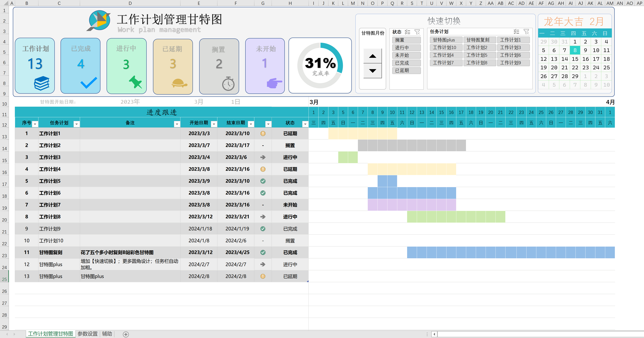Click the 31% completion rate donut chart
Screen dimensions: 644x338
320,66
